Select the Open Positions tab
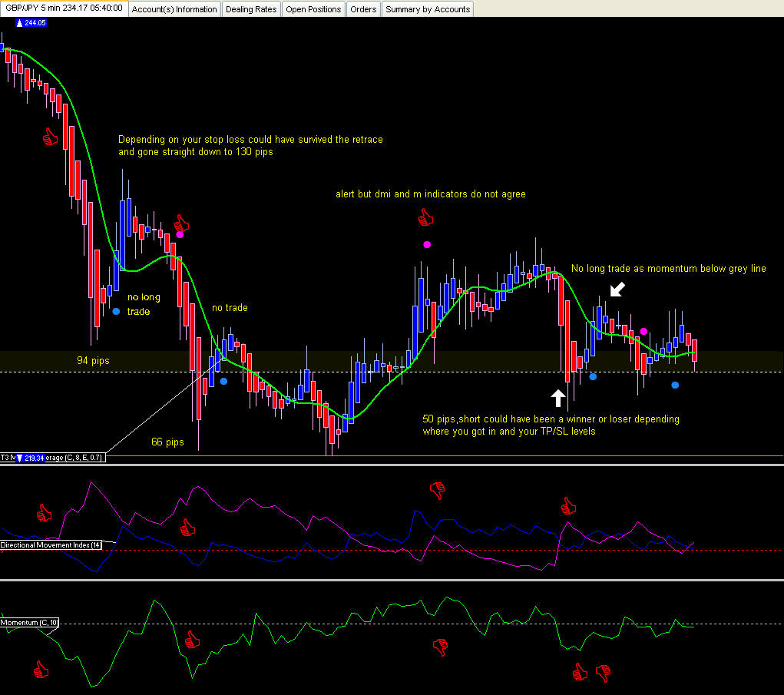Screen dimensions: 784x695 tap(313, 9)
